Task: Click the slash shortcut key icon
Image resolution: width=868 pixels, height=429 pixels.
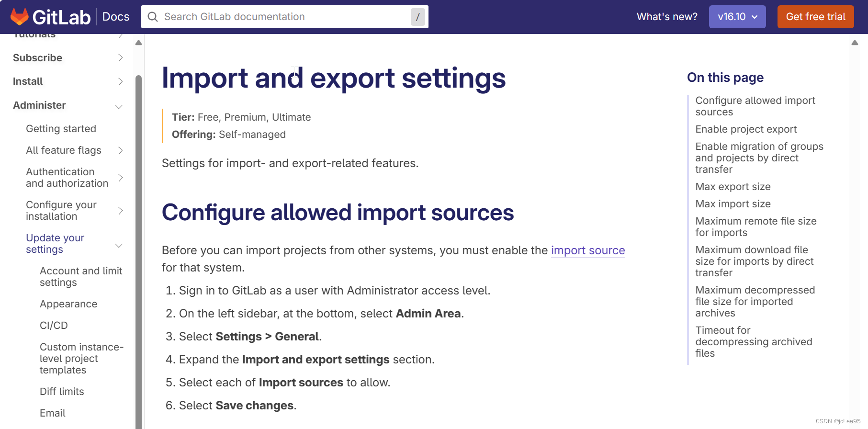Action: pos(417,17)
